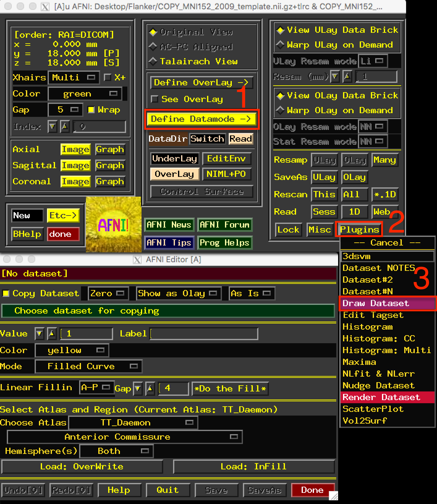Click the AFNI sunburst logo image
This screenshot has width=437, height=504.
click(x=113, y=224)
